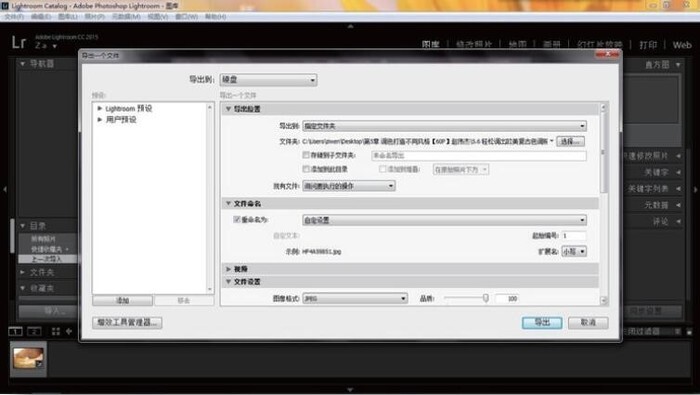Tick the 添加到此目录 checkbox
The width and height of the screenshot is (700, 395).
tap(306, 169)
